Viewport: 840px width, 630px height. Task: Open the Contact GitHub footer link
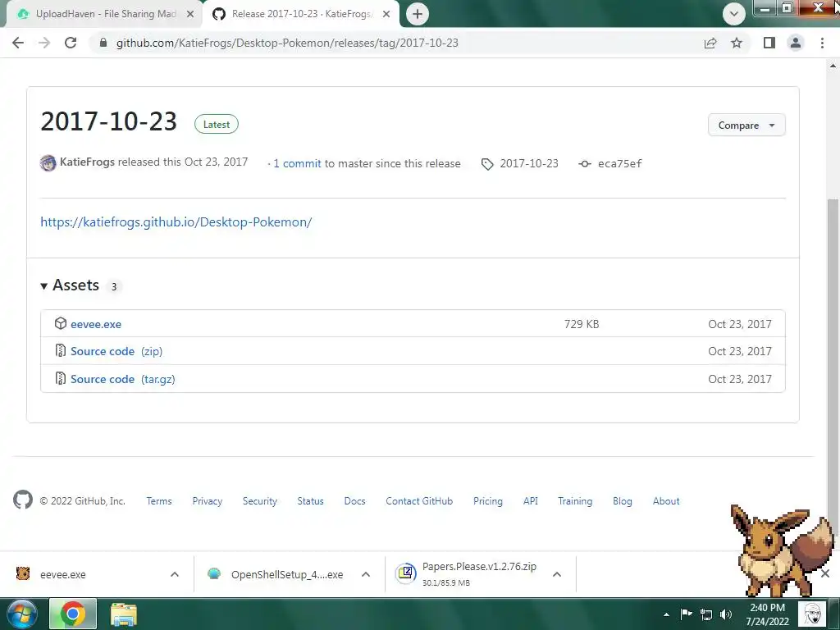(419, 501)
